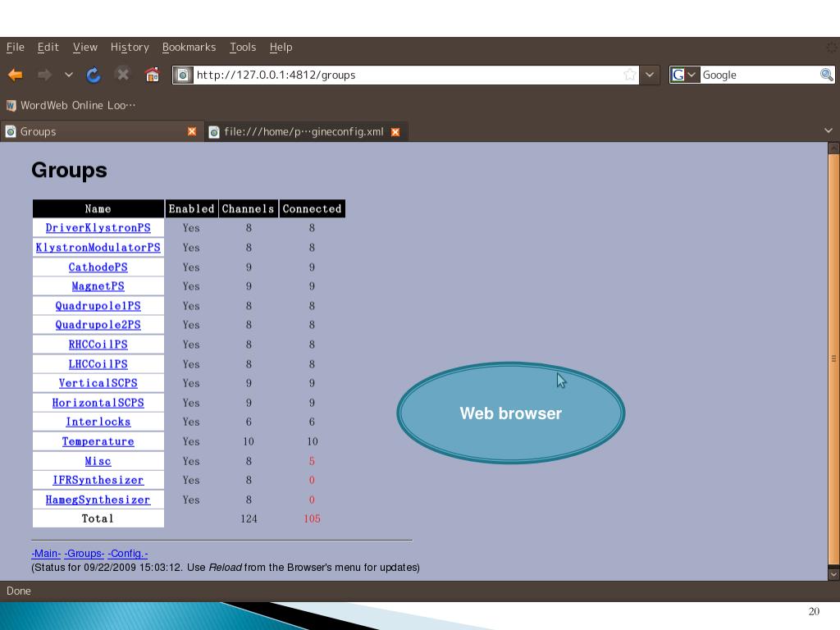840x630 pixels.
Task: Open the RHCCoilPS group link
Action: pyautogui.click(x=98, y=345)
